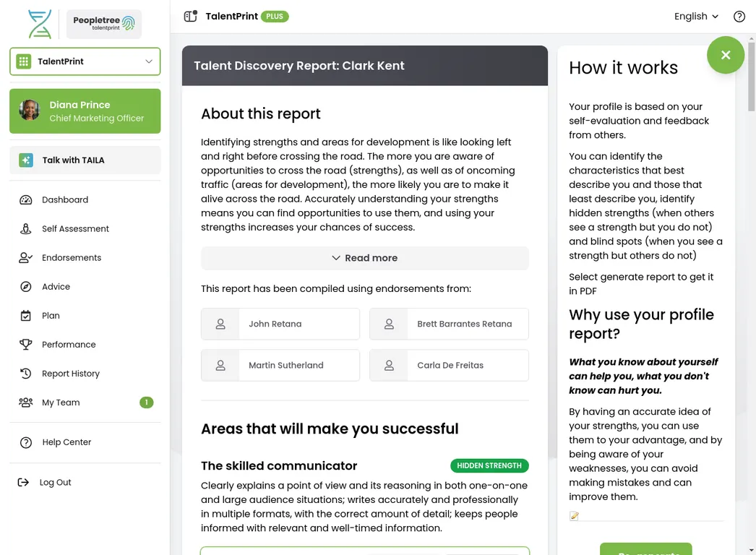The height and width of the screenshot is (555, 756).
Task: Click the green grid icon in TalentPrint selector
Action: pyautogui.click(x=23, y=61)
